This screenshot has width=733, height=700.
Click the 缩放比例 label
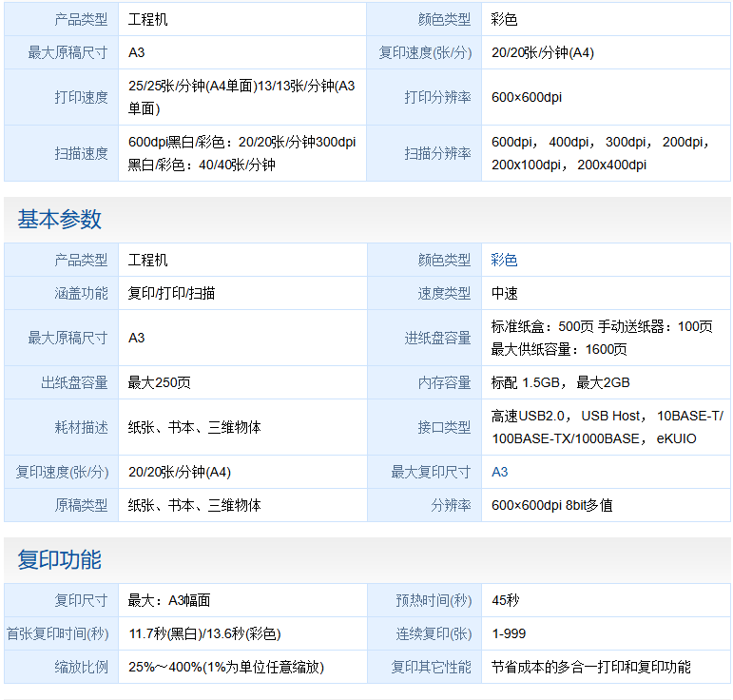click(x=81, y=668)
